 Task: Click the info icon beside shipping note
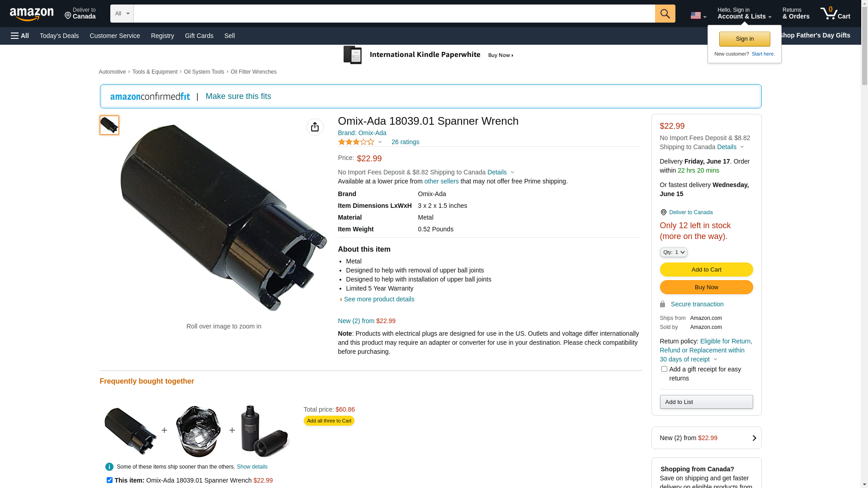[109, 467]
